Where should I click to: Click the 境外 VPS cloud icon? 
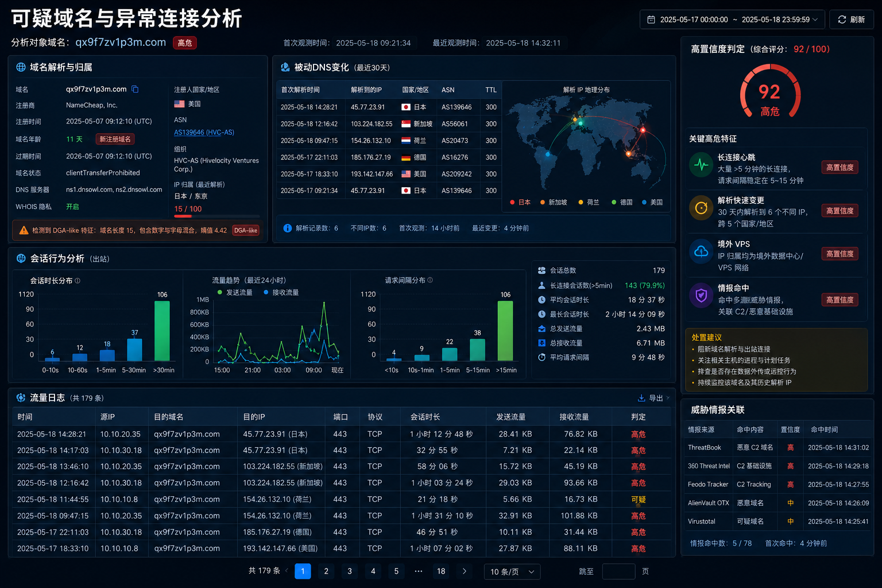pos(701,252)
